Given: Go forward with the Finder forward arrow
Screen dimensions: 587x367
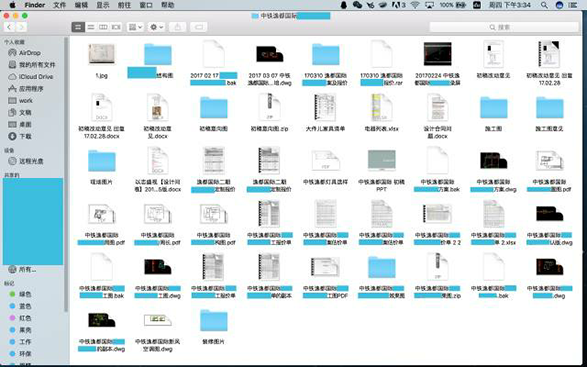Looking at the screenshot, I should pyautogui.click(x=21, y=27).
